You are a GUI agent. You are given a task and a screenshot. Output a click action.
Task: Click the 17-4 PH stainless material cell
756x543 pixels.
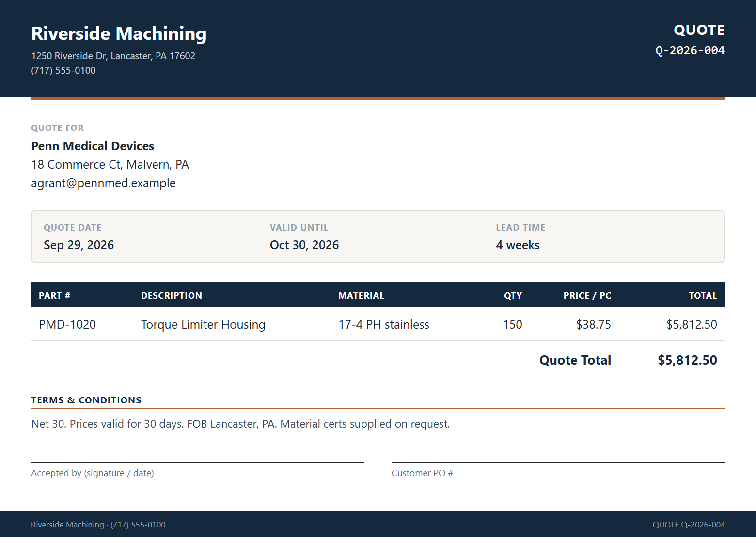tap(384, 325)
